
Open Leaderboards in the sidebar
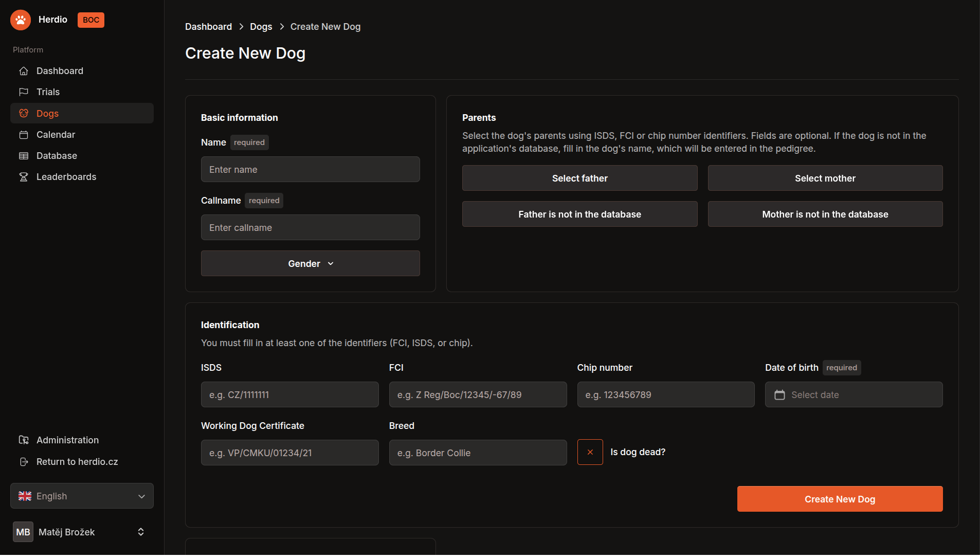[x=82, y=177]
